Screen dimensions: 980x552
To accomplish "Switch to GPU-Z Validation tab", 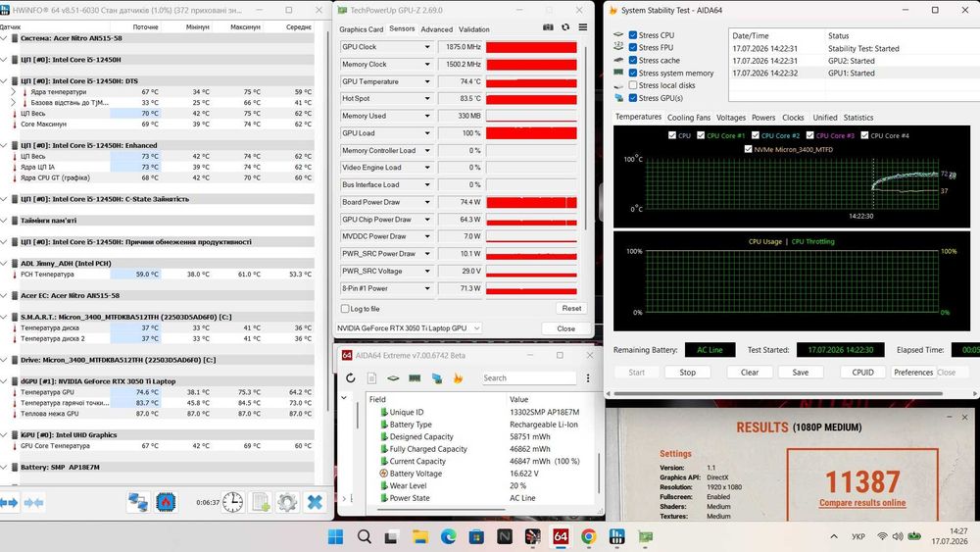I will tap(473, 29).
